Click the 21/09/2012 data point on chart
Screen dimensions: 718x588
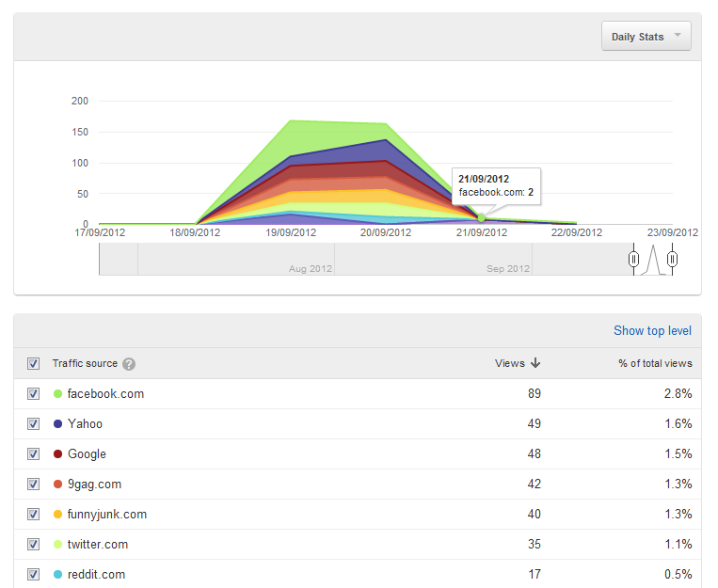click(481, 218)
